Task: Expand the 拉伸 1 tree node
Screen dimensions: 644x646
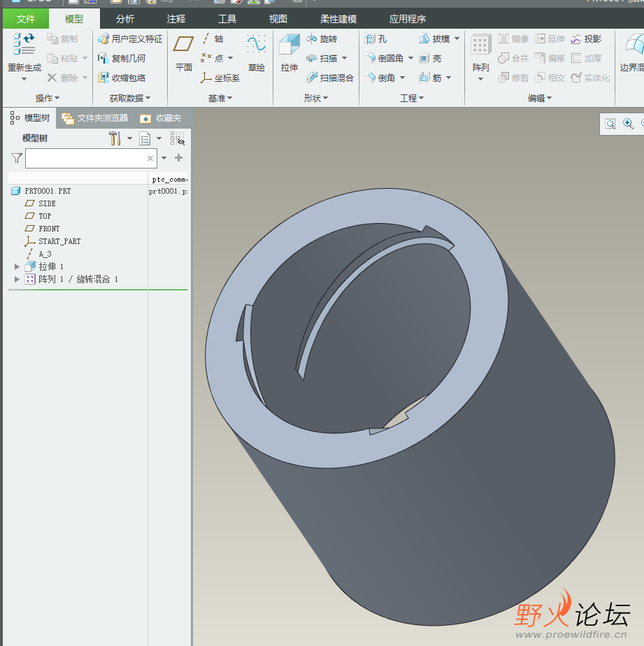Action: point(17,266)
